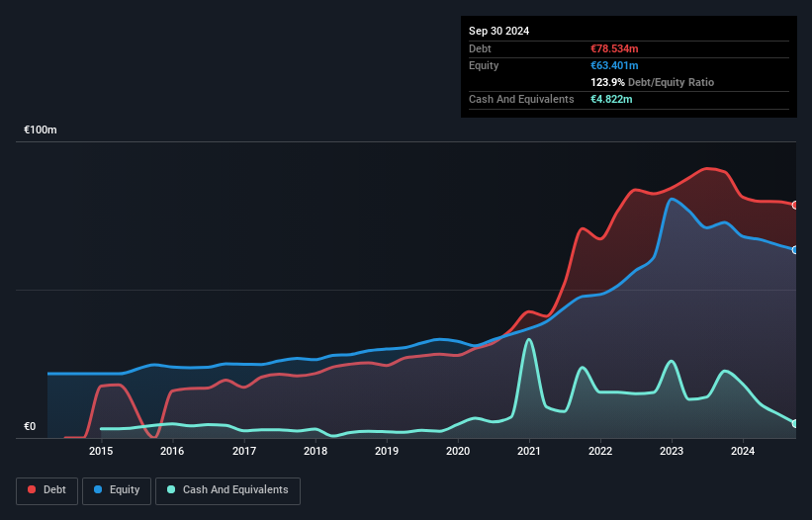The height and width of the screenshot is (520, 812).
Task: Click the Debt row label in tooltip
Action: [480, 48]
